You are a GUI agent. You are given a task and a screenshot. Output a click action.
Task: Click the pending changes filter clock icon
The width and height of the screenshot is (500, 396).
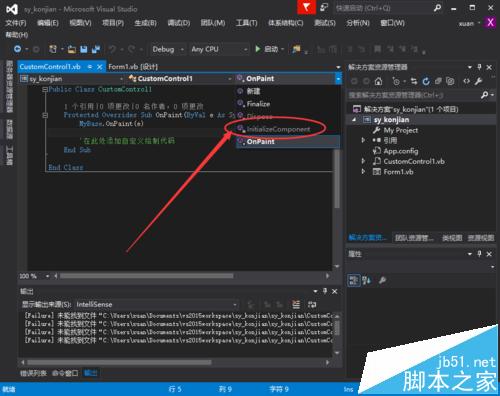pyautogui.click(x=396, y=81)
